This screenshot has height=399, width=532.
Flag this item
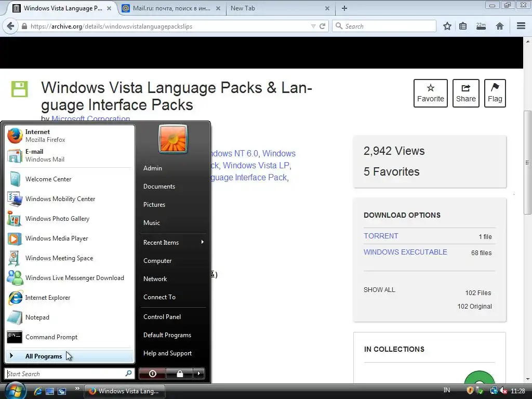495,94
